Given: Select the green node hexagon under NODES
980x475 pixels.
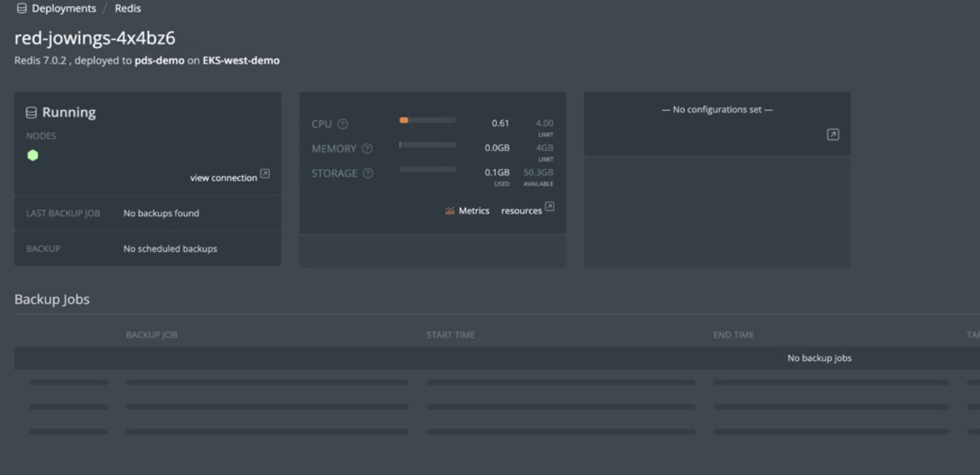Looking at the screenshot, I should pos(32,155).
